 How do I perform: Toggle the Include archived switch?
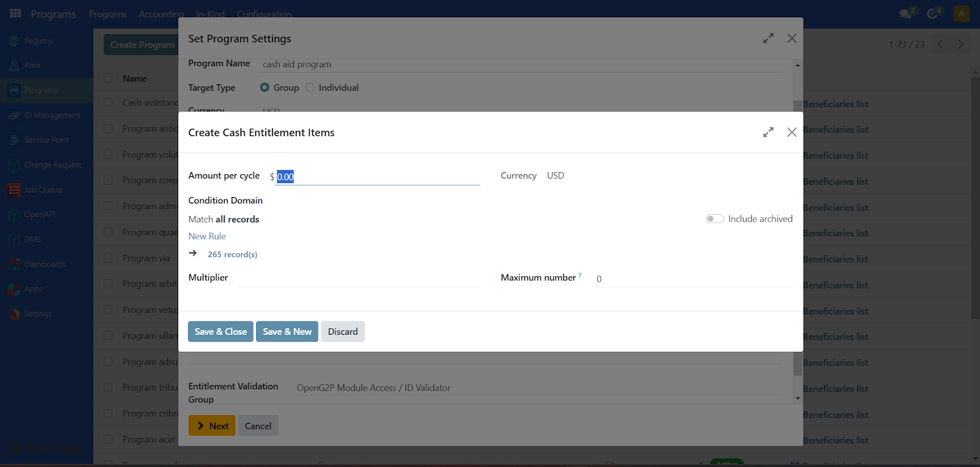(x=715, y=219)
